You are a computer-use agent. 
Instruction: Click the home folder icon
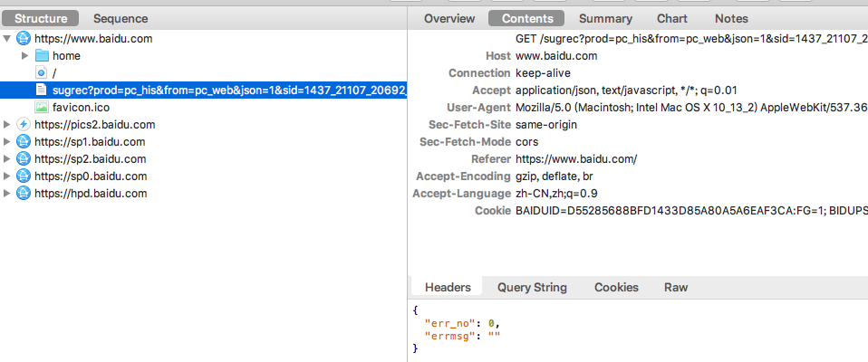click(42, 56)
